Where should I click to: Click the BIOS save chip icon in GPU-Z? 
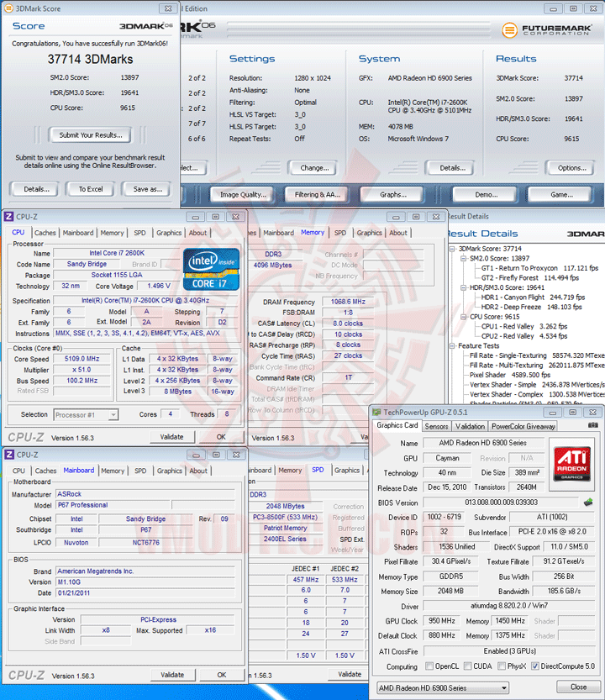(x=588, y=503)
